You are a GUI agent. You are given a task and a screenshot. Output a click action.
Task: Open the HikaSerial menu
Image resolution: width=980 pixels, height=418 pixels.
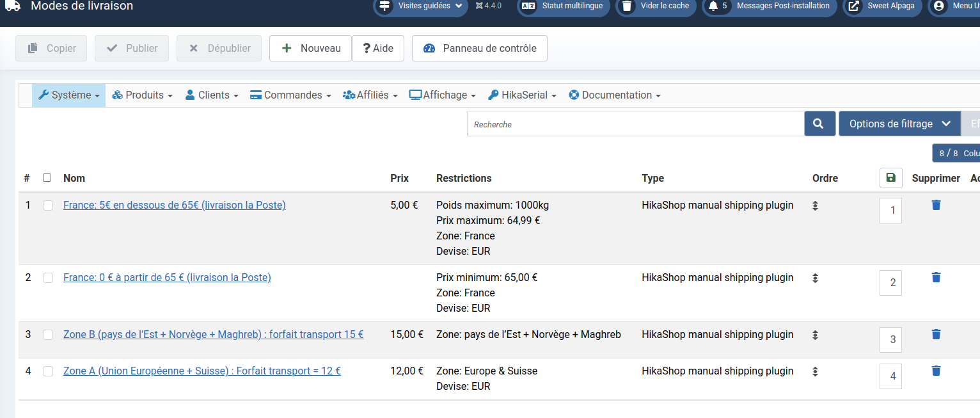[522, 95]
